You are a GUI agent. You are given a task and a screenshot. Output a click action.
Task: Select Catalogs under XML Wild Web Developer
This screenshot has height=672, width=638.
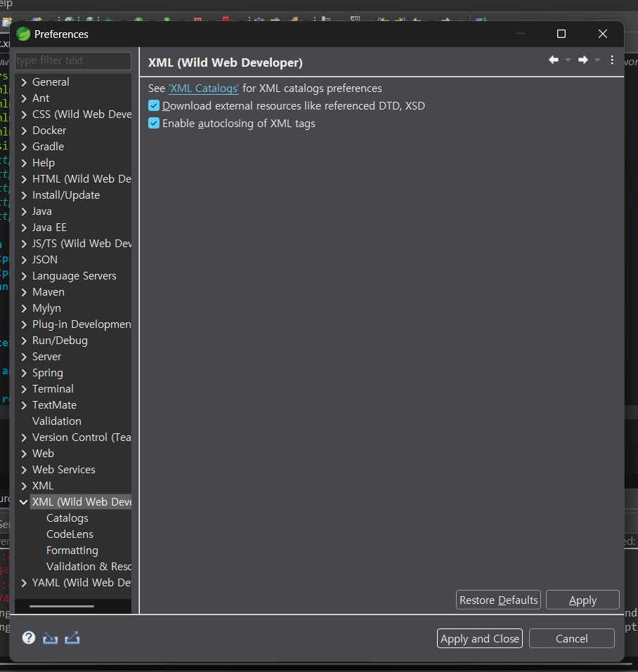pos(67,518)
